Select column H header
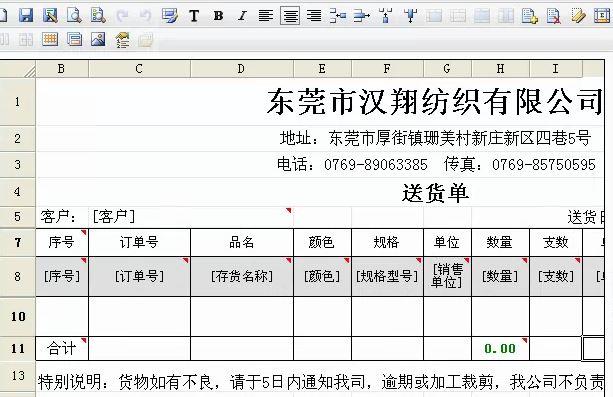Image resolution: width=613 pixels, height=397 pixels. tap(500, 69)
